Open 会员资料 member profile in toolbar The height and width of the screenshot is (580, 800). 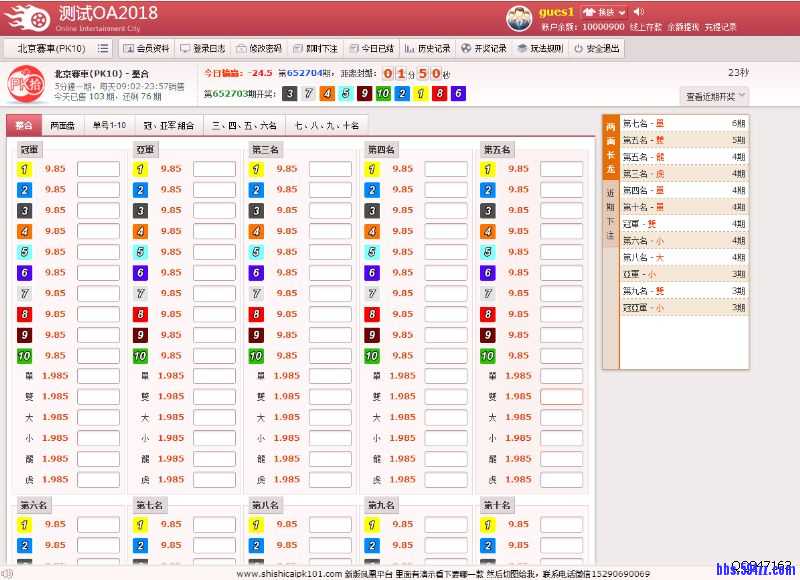pyautogui.click(x=147, y=48)
